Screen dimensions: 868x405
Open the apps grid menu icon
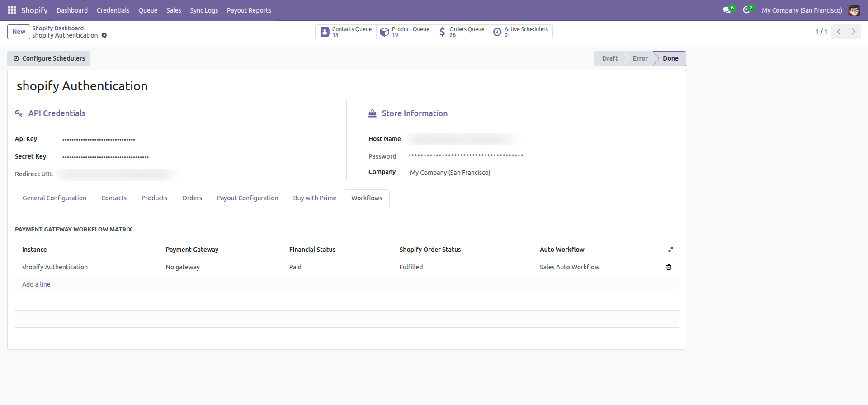12,10
